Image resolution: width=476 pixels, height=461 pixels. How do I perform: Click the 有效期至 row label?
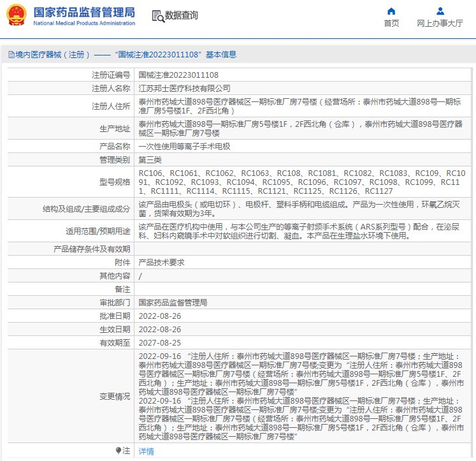[x=115, y=343]
